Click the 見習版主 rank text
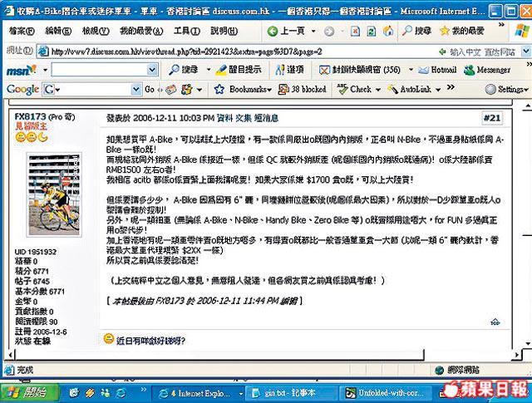The height and width of the screenshot is (403, 532). pyautogui.click(x=31, y=126)
